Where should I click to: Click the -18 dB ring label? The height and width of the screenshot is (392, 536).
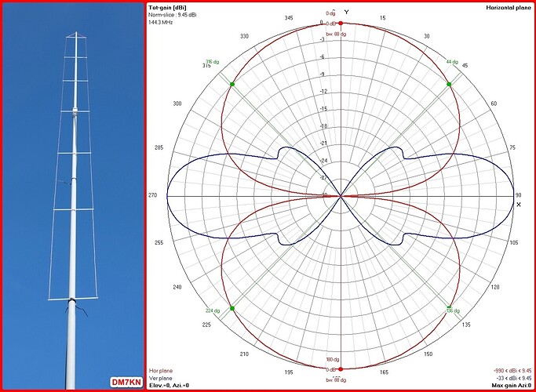pos(323,126)
